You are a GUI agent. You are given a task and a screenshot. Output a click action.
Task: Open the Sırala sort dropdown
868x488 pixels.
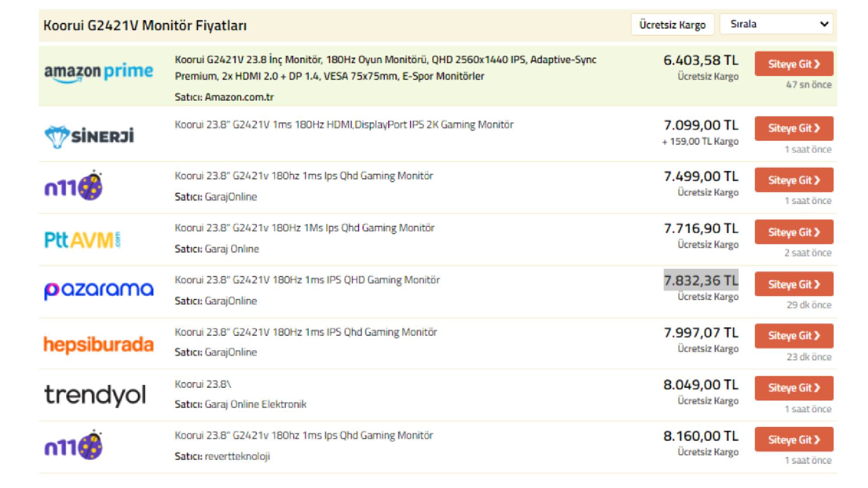777,24
